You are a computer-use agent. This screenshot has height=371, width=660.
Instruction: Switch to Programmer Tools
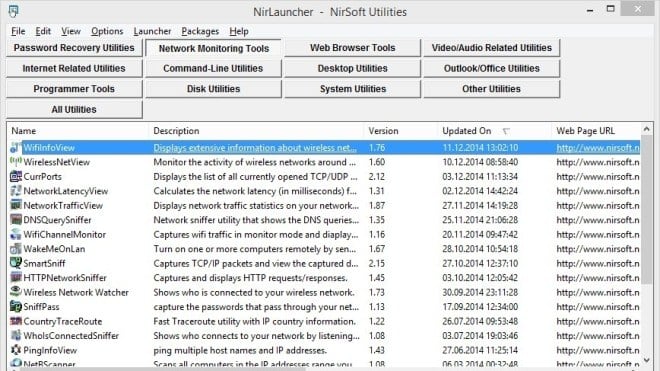74,89
